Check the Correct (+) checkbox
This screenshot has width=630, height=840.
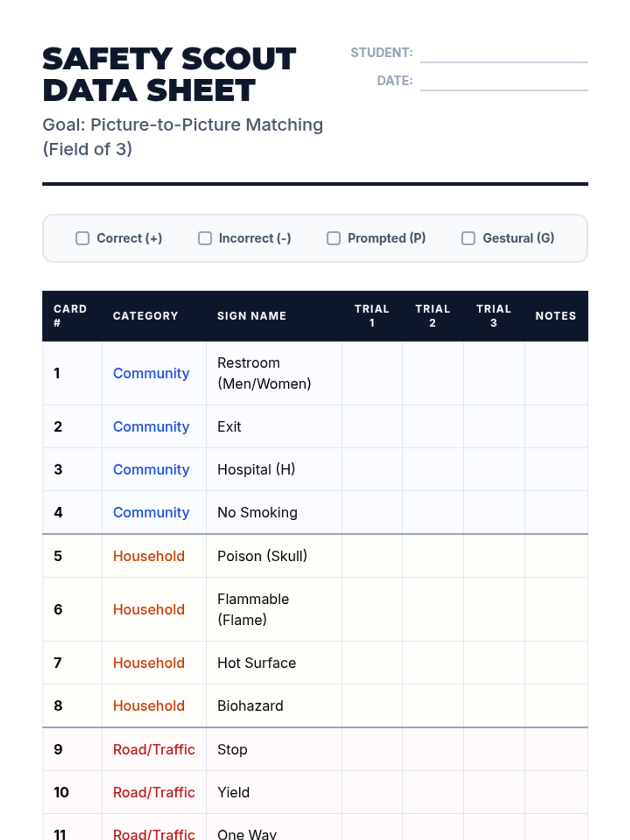82,238
